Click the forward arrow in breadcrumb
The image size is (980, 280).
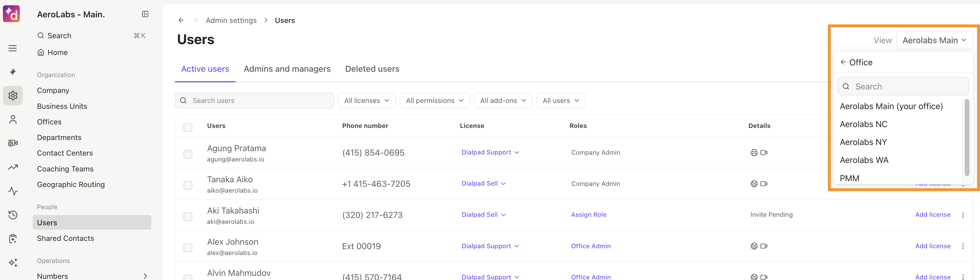coord(195,20)
